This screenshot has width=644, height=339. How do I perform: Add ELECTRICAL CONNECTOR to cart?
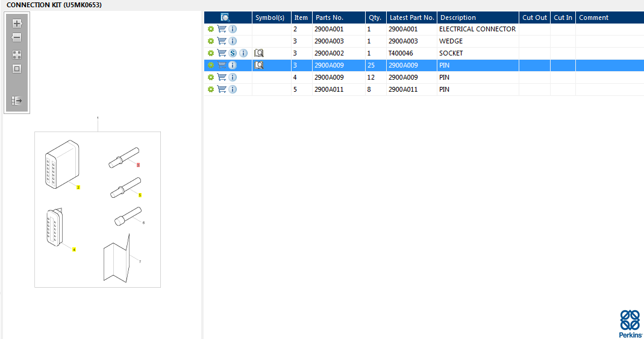pos(222,29)
